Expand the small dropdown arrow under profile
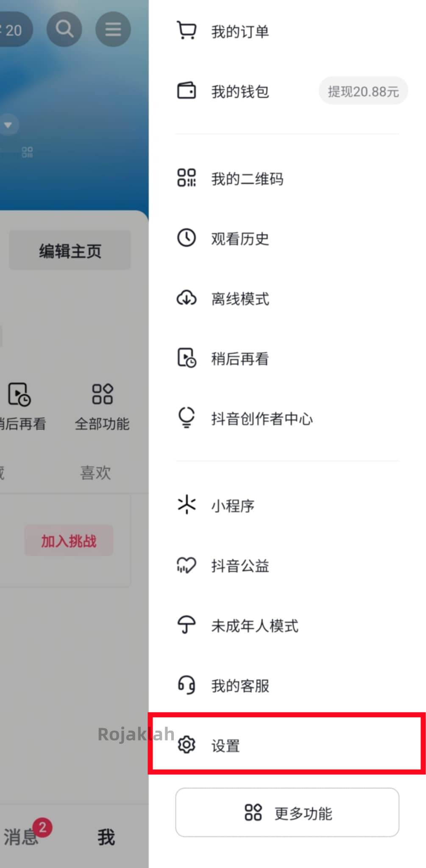Screen dimensions: 426x868 pyautogui.click(x=8, y=125)
